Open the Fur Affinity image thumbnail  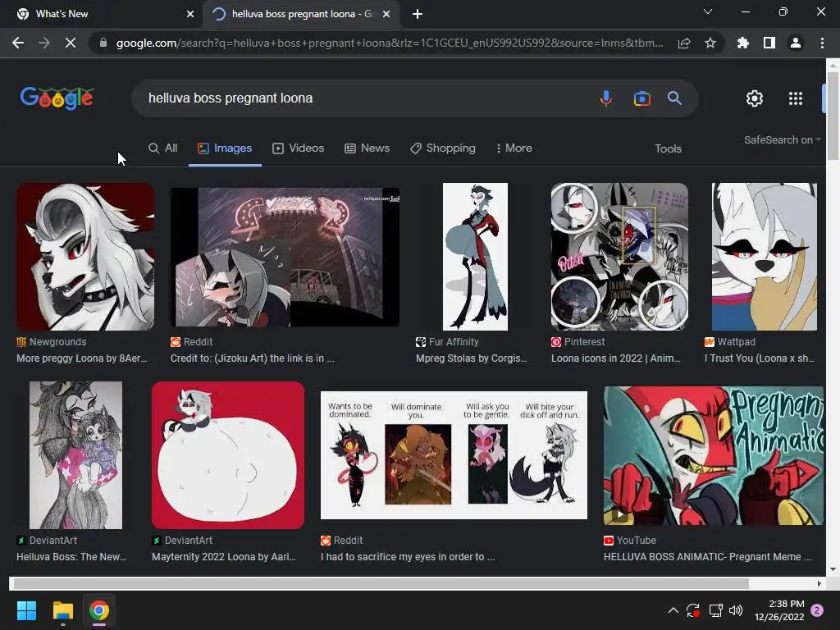[x=475, y=257]
